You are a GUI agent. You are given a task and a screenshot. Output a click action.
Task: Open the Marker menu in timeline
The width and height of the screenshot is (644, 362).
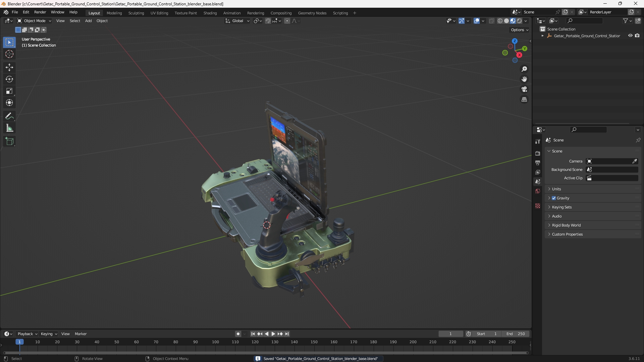pyautogui.click(x=80, y=334)
